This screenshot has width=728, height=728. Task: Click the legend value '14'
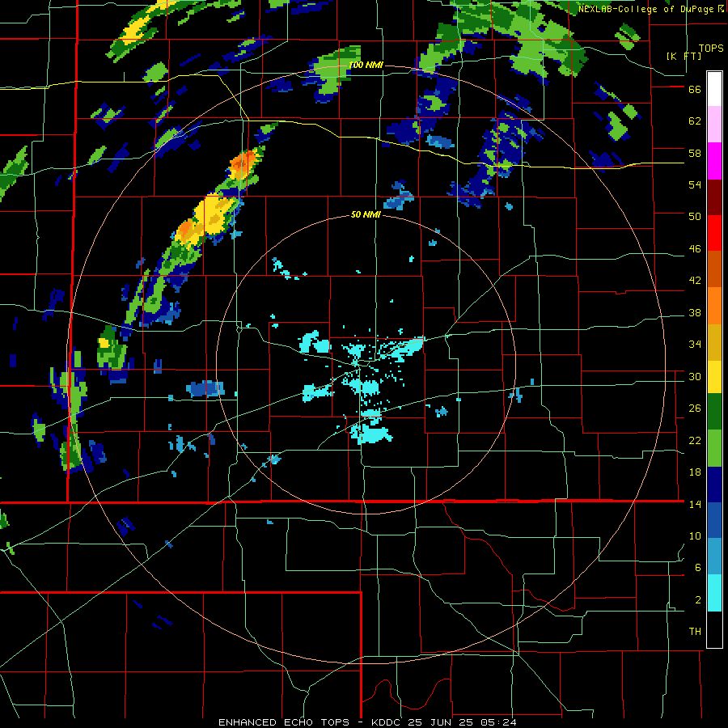click(x=695, y=504)
